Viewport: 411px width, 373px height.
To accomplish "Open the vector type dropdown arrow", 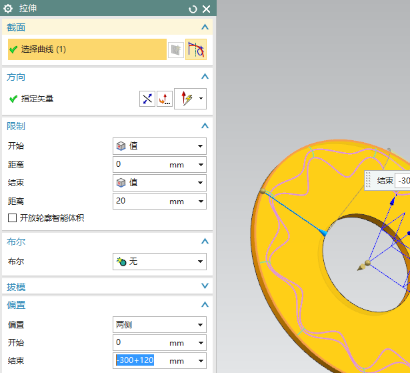I will pos(201,99).
